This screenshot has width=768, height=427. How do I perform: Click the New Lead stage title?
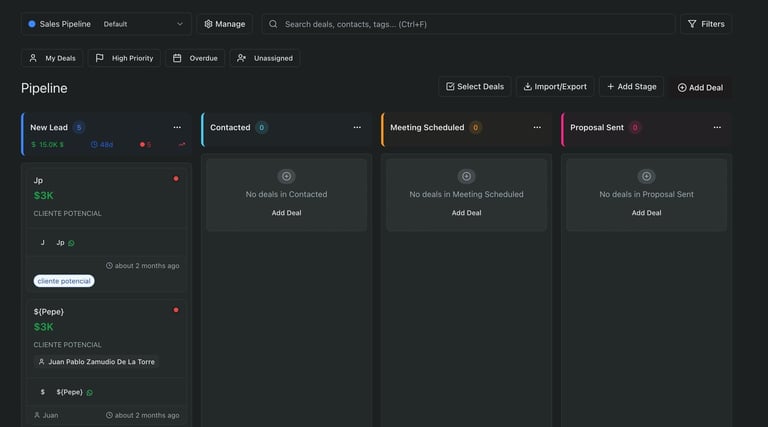point(49,127)
